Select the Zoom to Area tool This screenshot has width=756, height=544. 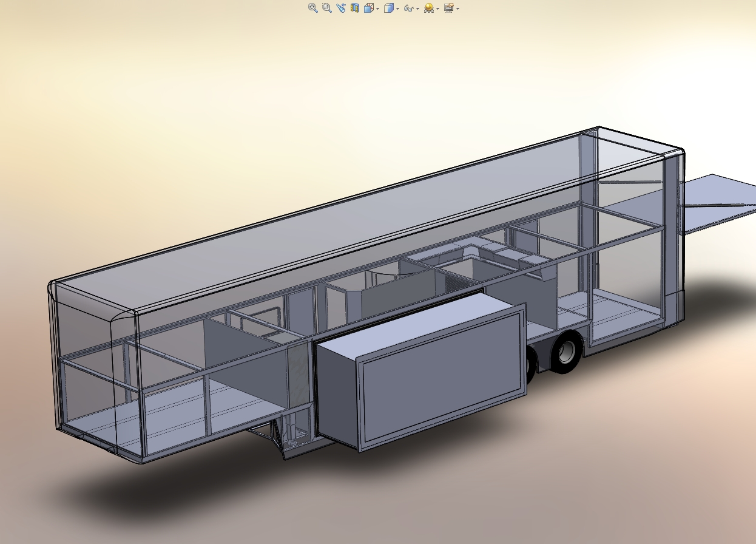[x=327, y=8]
